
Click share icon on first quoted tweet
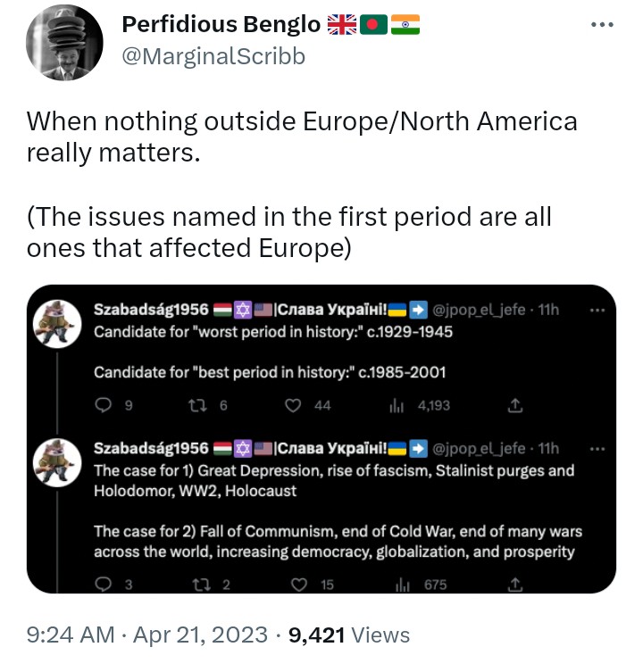[x=515, y=405]
